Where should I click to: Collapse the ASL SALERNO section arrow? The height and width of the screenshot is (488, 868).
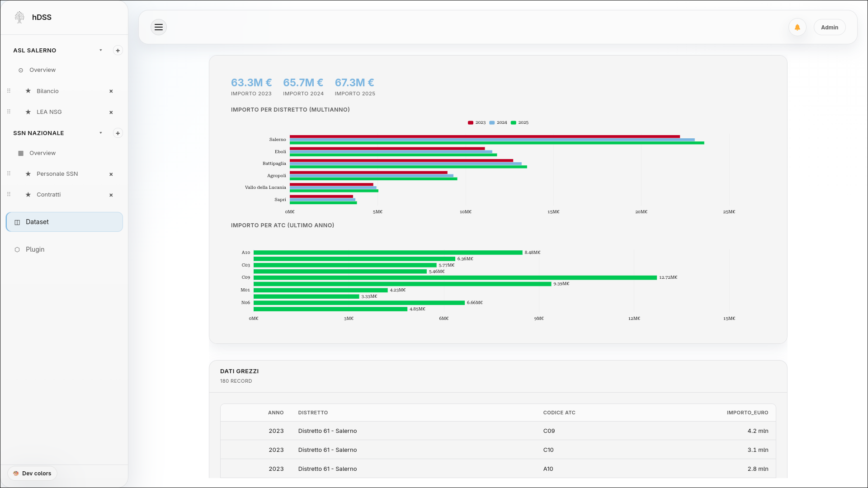click(x=101, y=50)
